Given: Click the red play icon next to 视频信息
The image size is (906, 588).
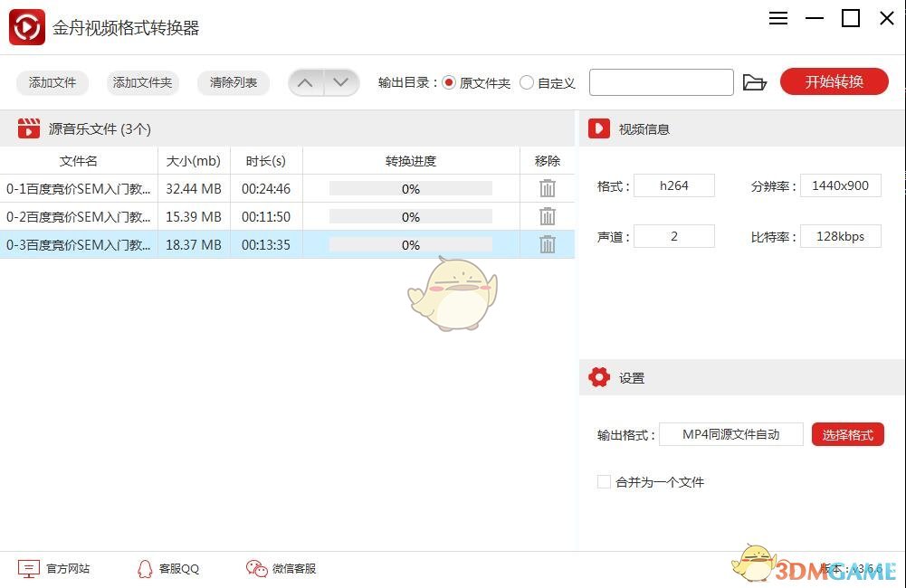Looking at the screenshot, I should (x=599, y=128).
